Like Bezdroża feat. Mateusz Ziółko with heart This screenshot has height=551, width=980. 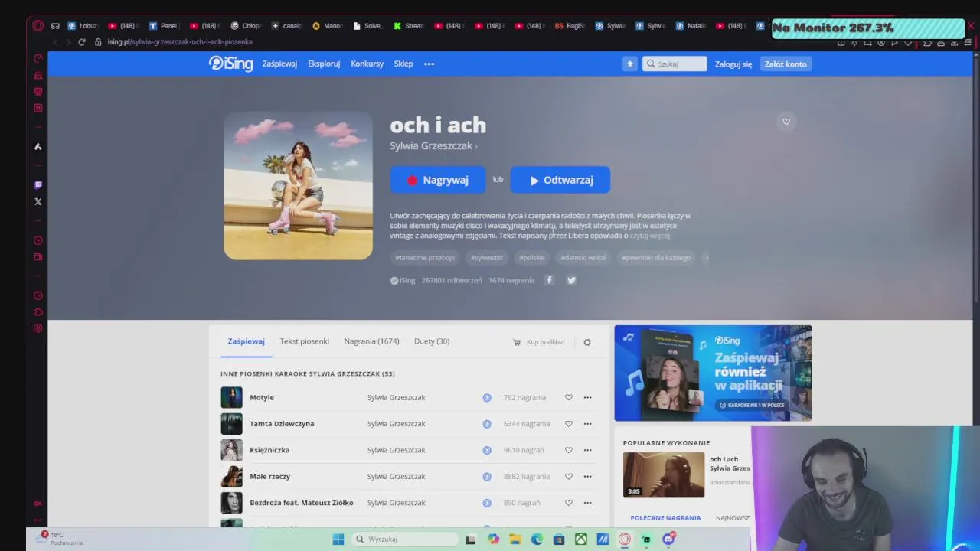point(568,503)
